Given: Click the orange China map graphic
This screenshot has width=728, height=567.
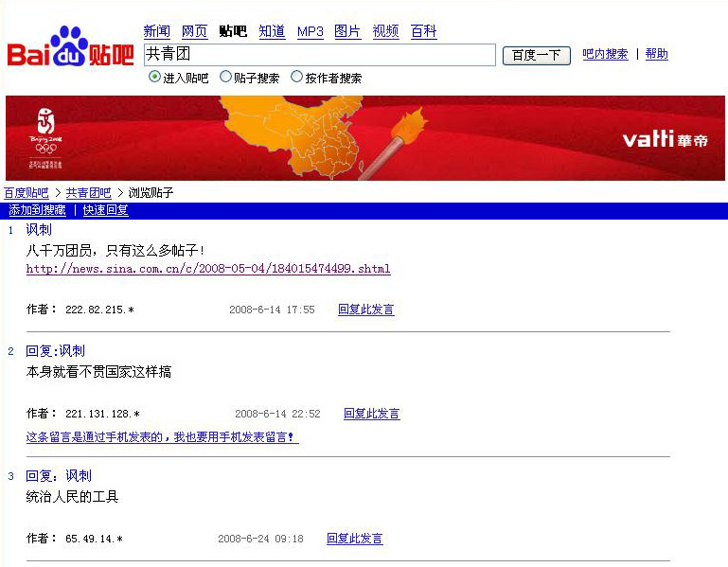Looking at the screenshot, I should [x=292, y=137].
